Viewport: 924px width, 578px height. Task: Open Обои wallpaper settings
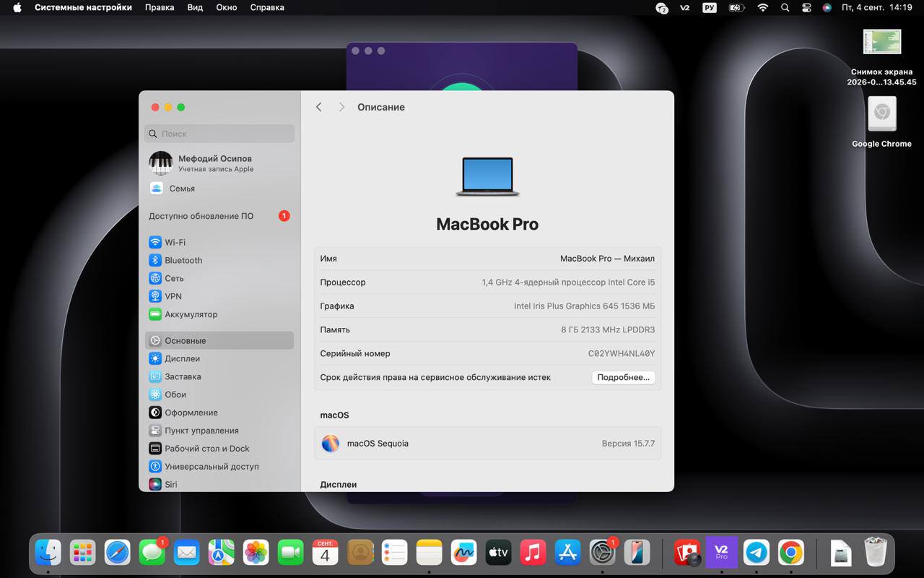click(x=219, y=394)
